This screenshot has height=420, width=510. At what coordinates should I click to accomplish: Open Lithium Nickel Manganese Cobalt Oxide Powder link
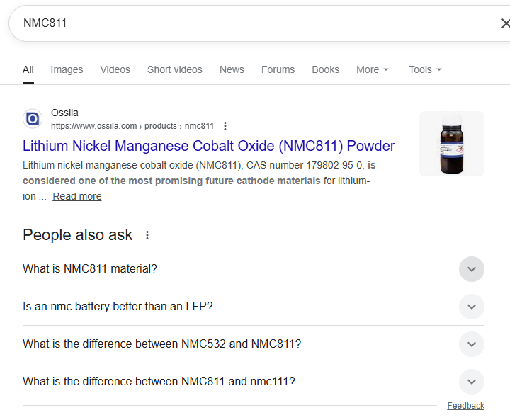tap(208, 146)
